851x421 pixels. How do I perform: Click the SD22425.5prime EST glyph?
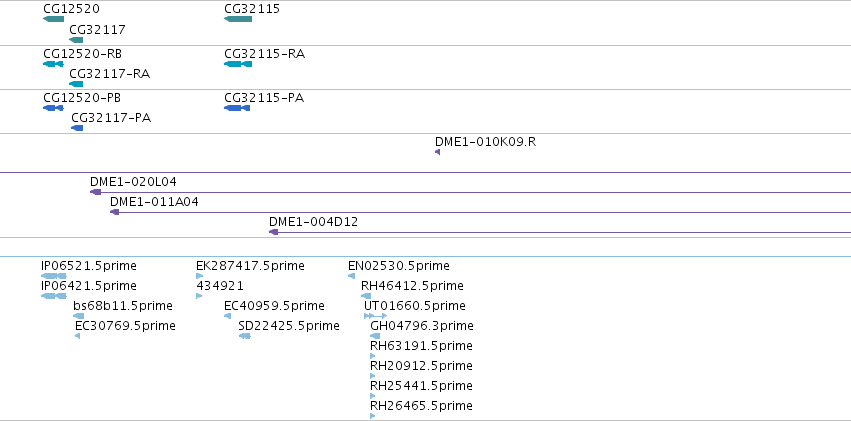point(245,336)
